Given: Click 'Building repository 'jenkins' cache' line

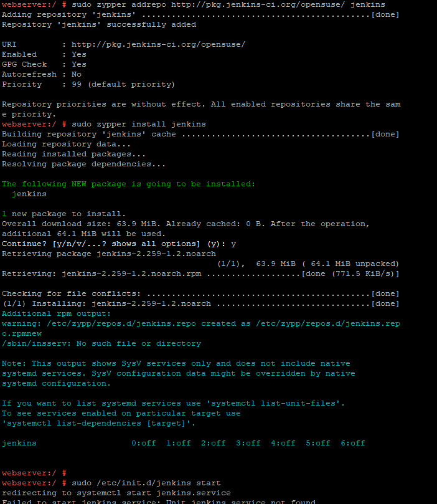Looking at the screenshot, I should tap(200, 134).
